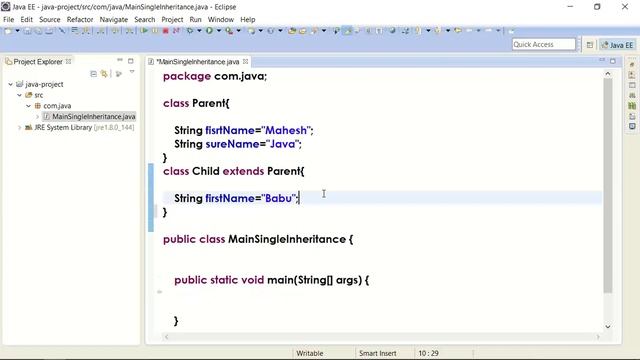
Task: Open the dropdown arrow next to Run
Action: tap(219, 31)
